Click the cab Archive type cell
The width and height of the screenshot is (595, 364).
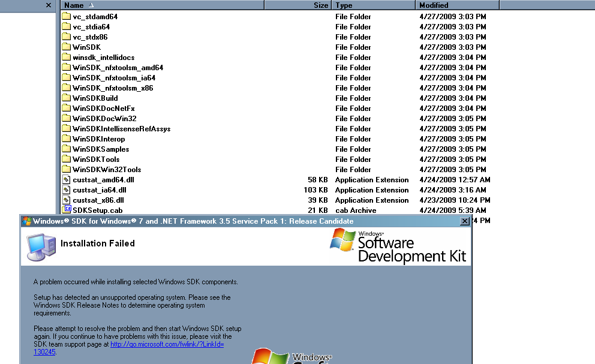(x=356, y=210)
